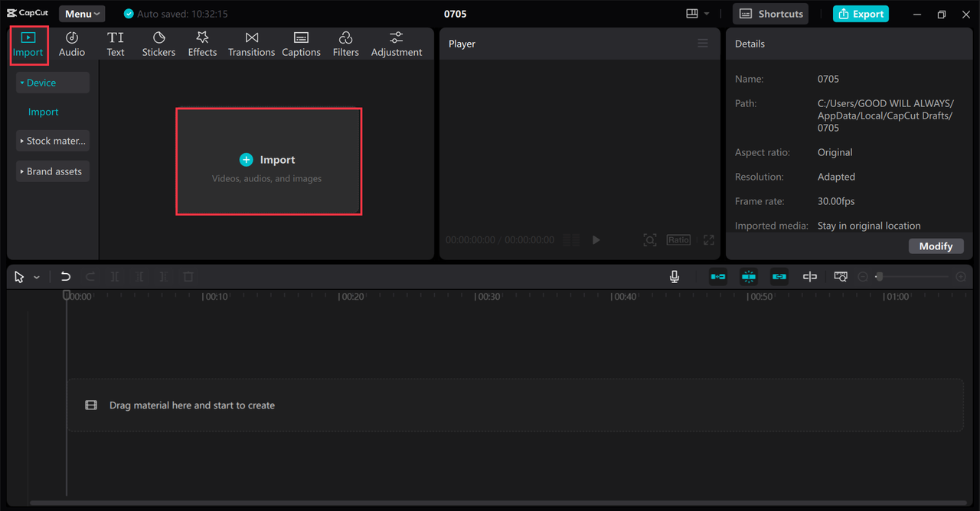980x511 pixels.
Task: Toggle main track magnet
Action: [718, 277]
